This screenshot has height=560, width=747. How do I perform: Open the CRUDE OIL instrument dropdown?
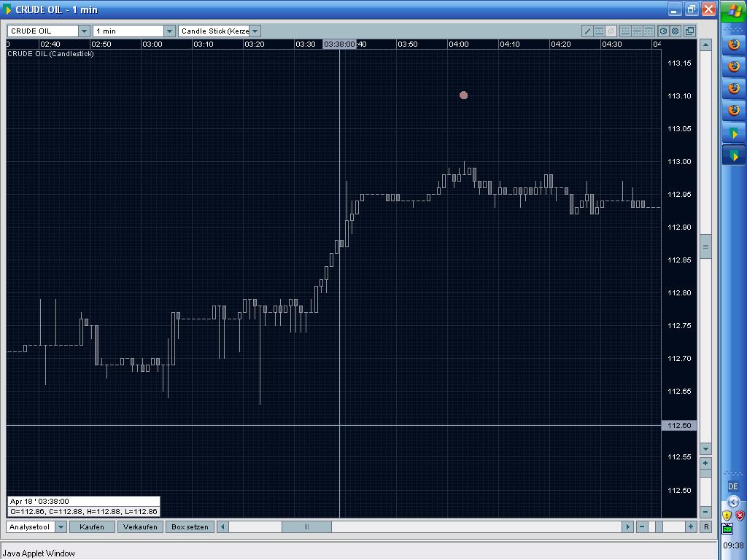tap(84, 31)
